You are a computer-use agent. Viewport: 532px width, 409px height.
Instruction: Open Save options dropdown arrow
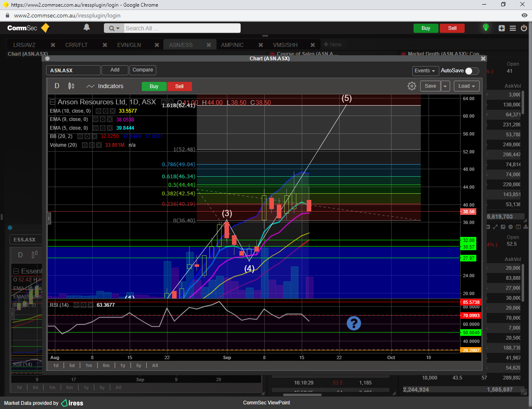coord(445,86)
